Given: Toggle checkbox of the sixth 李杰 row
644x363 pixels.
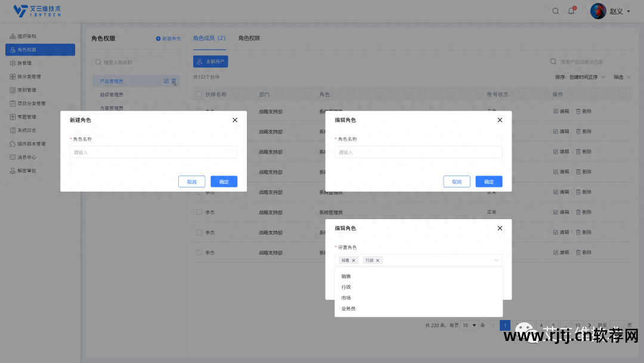Looking at the screenshot, I should pos(199,212).
